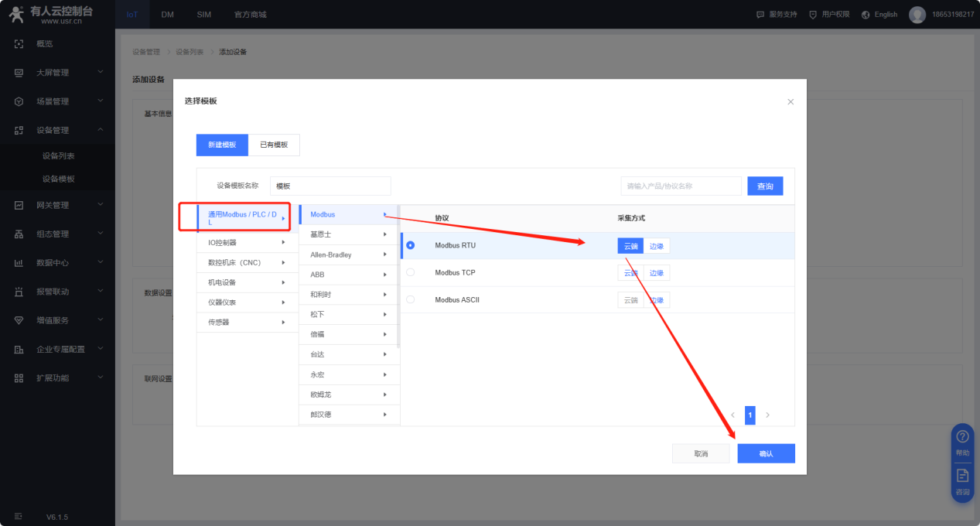Select the Modbus TCP radio button
Screen dimensions: 980x526
(410, 272)
